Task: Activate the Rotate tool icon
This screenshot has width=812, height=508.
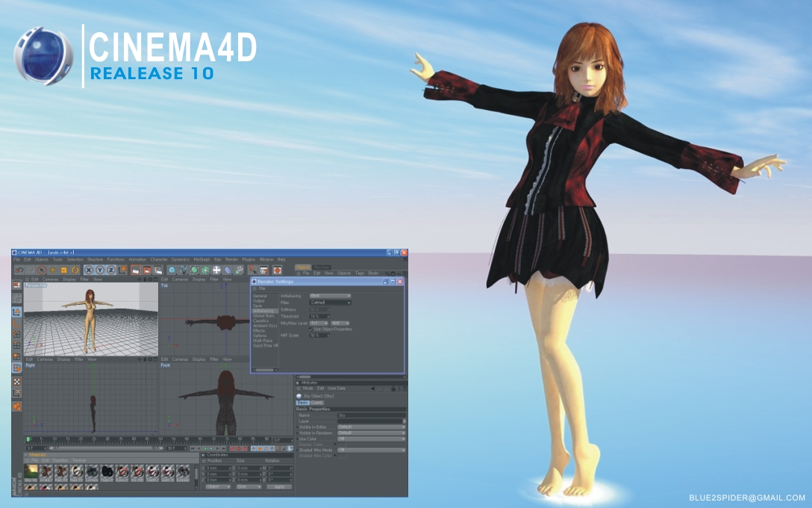Action: click(x=75, y=270)
